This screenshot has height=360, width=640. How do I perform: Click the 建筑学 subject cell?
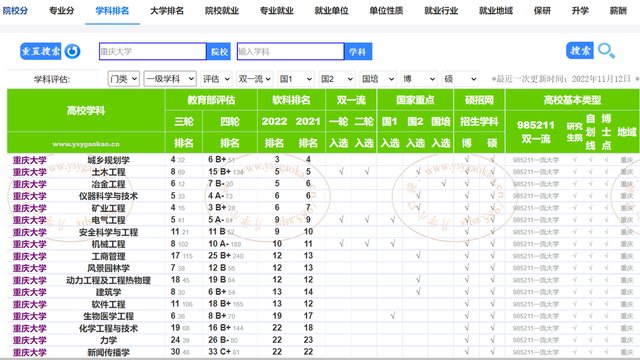[108, 292]
